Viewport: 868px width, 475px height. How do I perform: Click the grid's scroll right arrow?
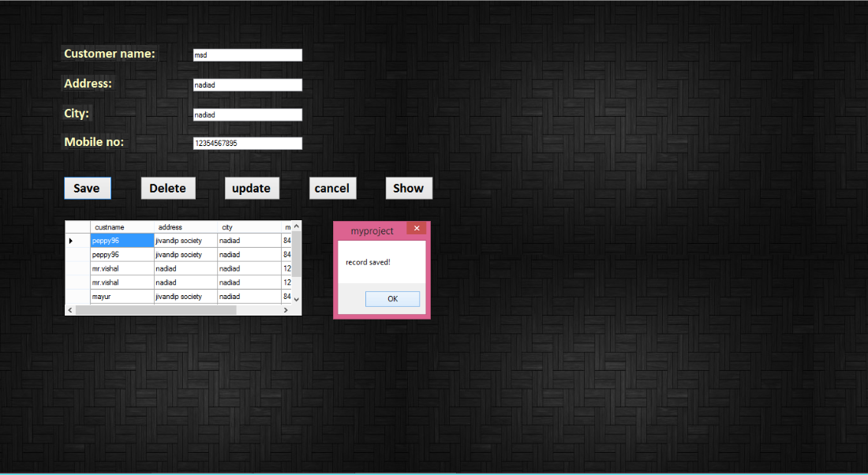pos(286,310)
